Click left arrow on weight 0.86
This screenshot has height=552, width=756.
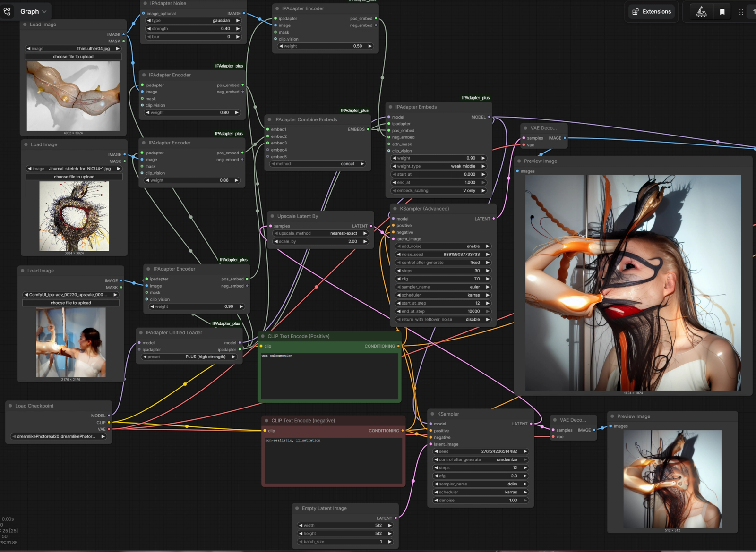click(148, 180)
